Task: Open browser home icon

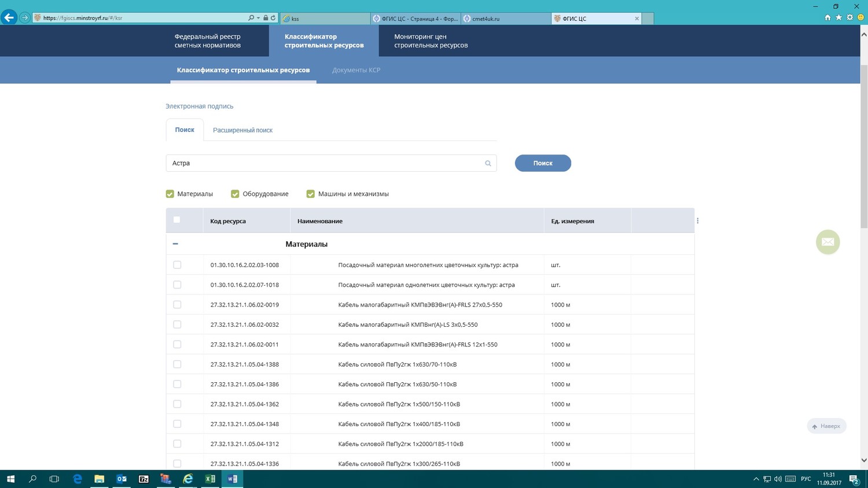Action: coord(827,17)
